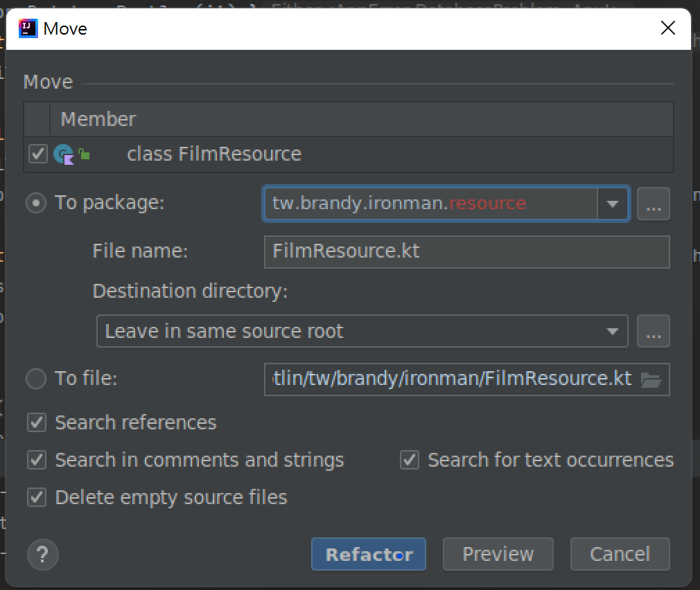This screenshot has height=590, width=700.
Task: Select the To package radio button
Action: click(x=35, y=203)
